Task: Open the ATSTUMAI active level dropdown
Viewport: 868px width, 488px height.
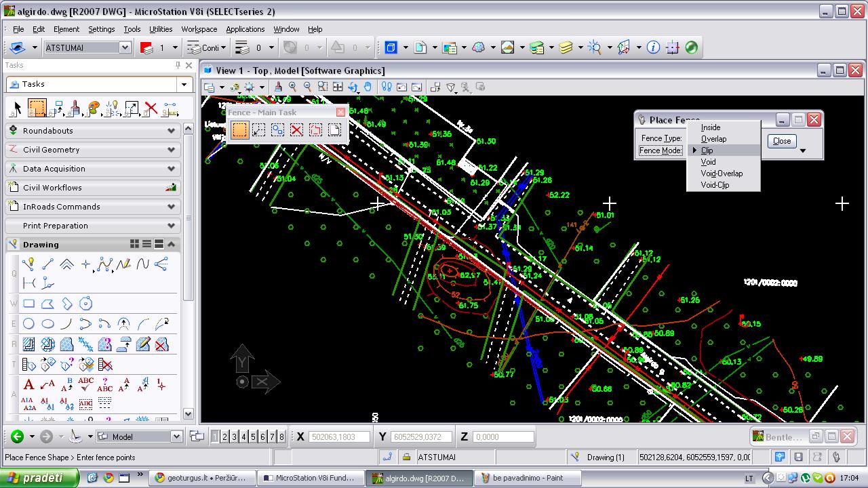Action: tap(125, 47)
